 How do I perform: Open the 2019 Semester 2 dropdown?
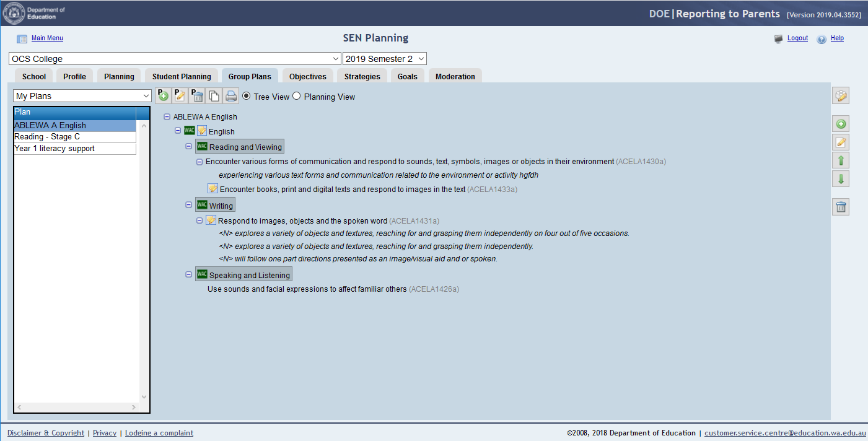(384, 59)
